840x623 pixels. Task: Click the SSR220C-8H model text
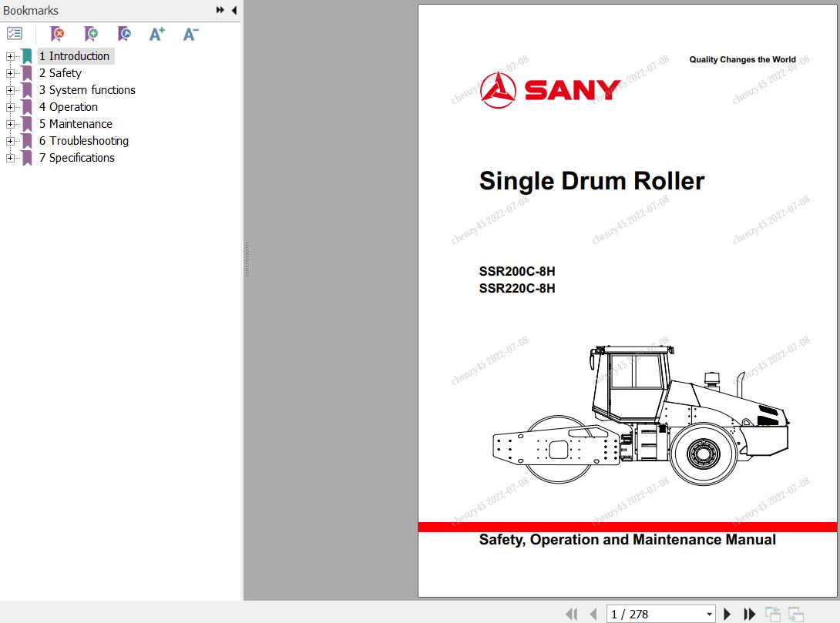pyautogui.click(x=517, y=289)
